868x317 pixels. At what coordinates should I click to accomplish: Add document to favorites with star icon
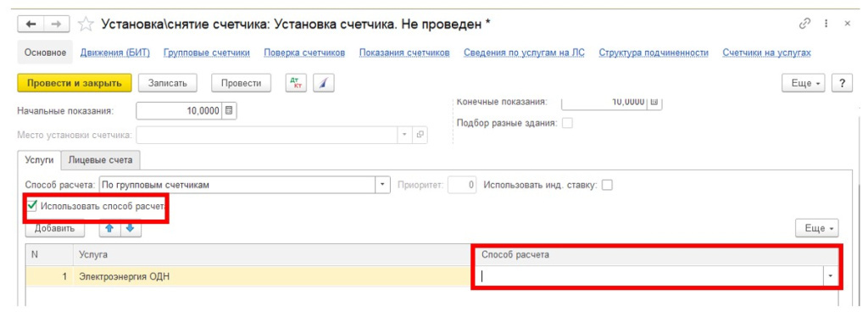pos(86,25)
